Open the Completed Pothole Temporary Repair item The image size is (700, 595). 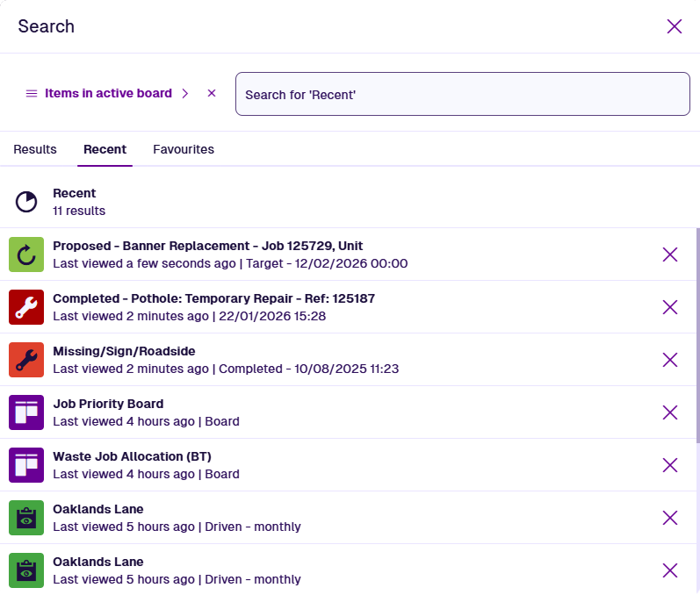click(213, 298)
